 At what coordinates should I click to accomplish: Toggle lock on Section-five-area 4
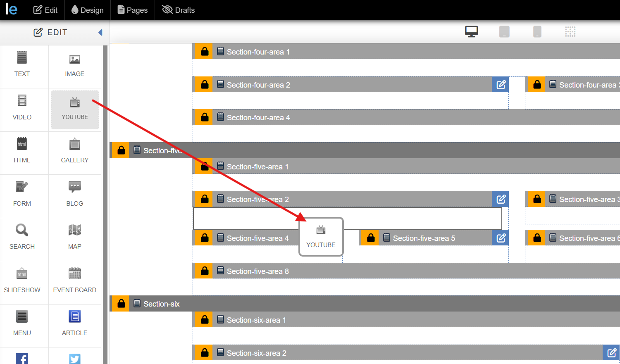point(204,238)
